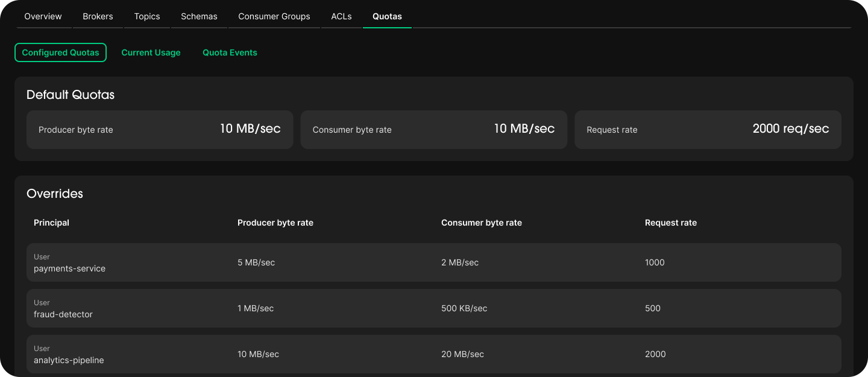This screenshot has width=868, height=377.
Task: Open the Quota Events view
Action: [230, 52]
